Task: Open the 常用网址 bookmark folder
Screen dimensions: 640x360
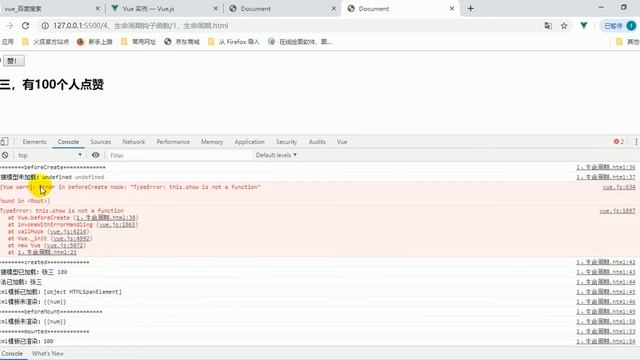Action: pyautogui.click(x=138, y=42)
